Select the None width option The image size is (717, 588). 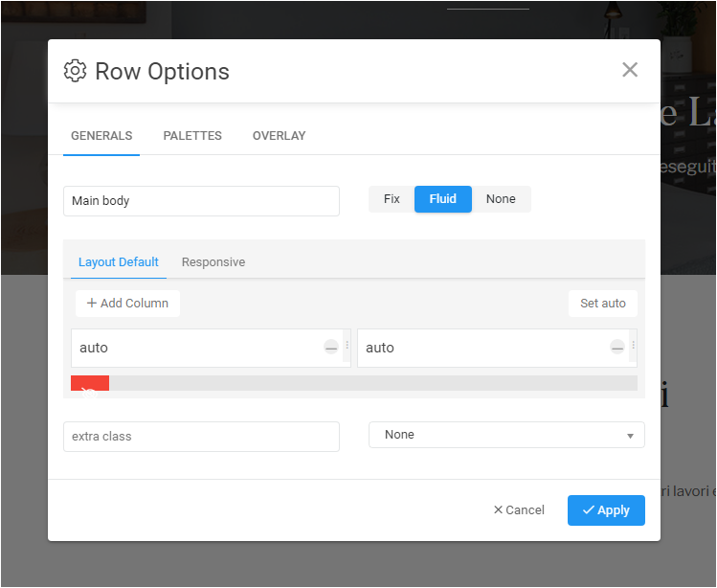click(x=501, y=199)
